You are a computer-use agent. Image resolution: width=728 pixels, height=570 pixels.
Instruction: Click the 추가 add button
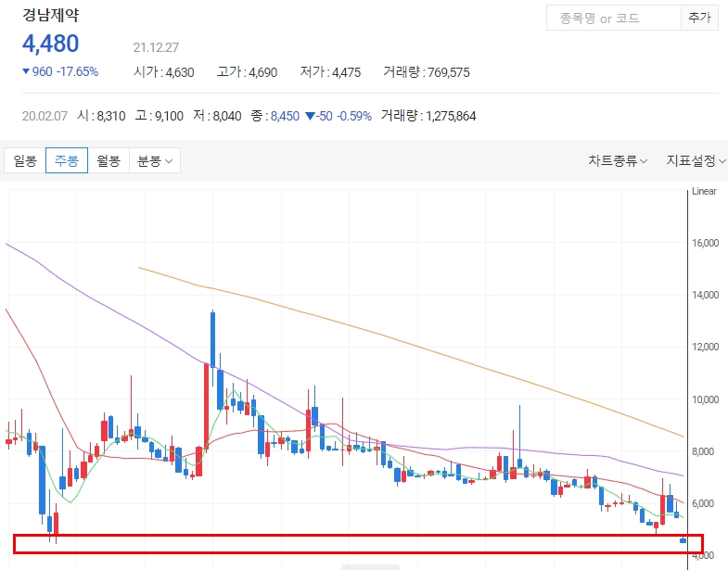click(699, 19)
